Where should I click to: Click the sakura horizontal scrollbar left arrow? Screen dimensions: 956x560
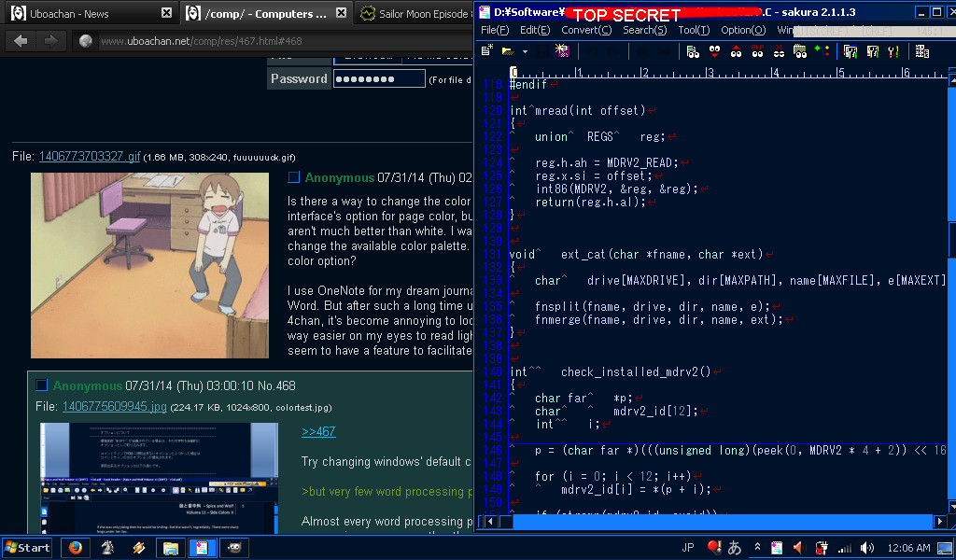(489, 522)
